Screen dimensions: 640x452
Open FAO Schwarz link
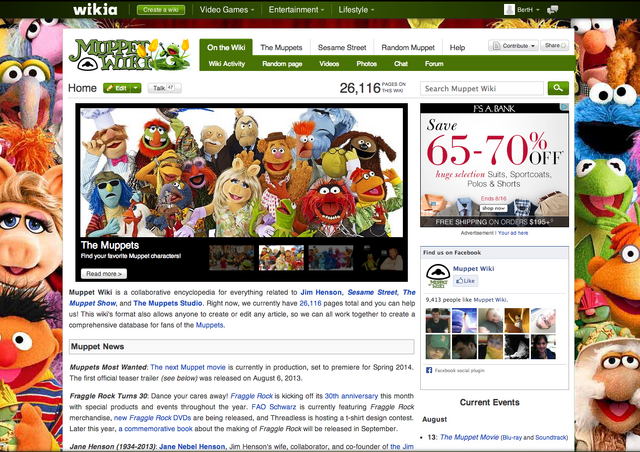pos(273,407)
